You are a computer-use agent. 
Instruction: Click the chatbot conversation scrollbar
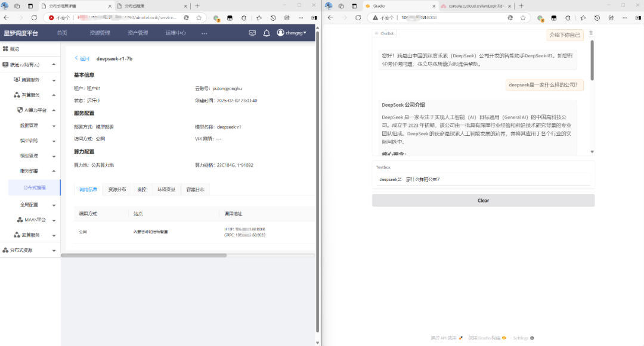click(x=592, y=60)
